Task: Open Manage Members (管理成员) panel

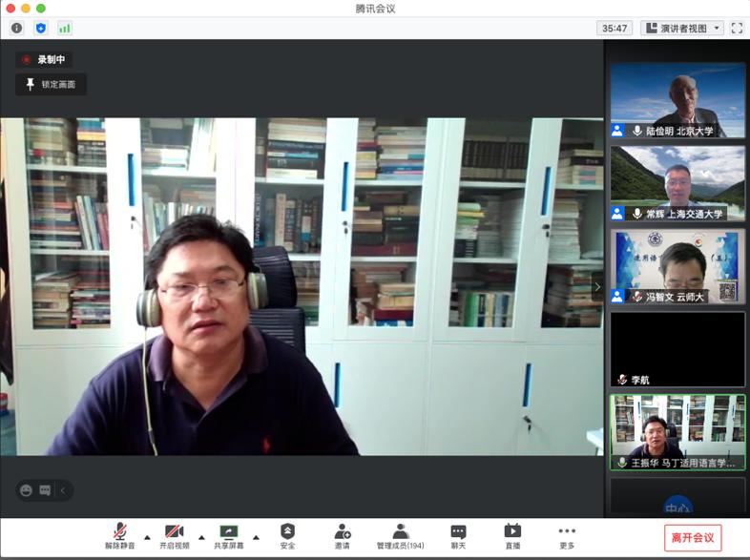Action: (400, 536)
